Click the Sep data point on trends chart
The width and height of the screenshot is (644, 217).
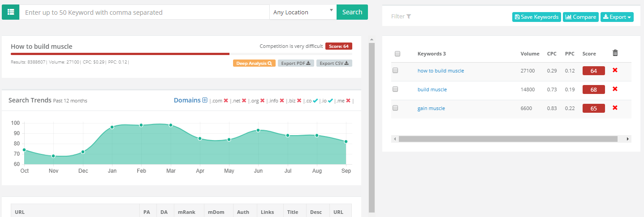click(x=346, y=141)
